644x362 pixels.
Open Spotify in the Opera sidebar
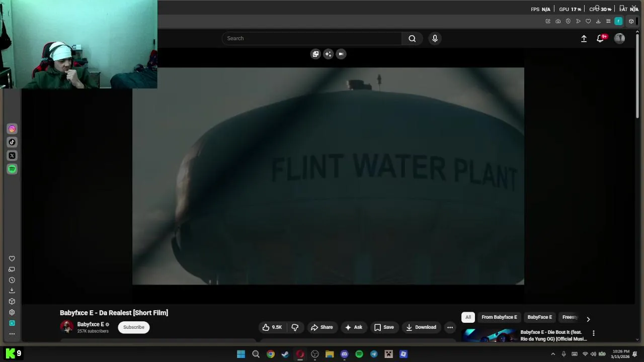click(12, 169)
